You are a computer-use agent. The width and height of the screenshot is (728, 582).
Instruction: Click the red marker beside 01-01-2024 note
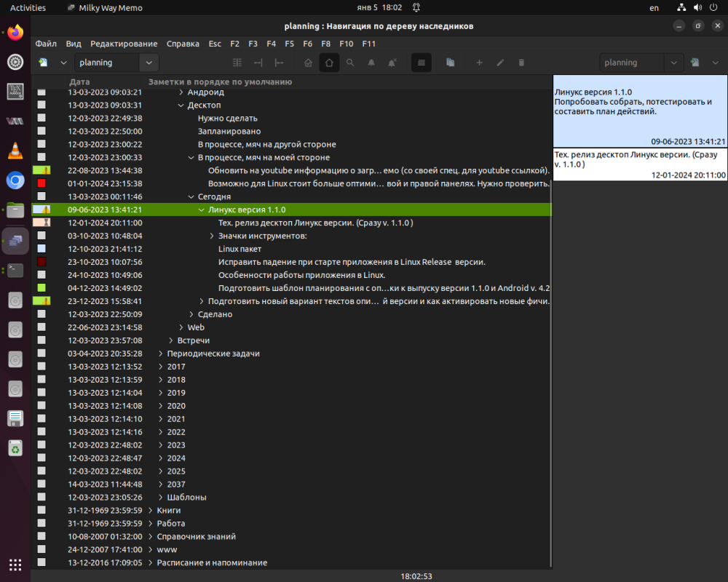[41, 183]
